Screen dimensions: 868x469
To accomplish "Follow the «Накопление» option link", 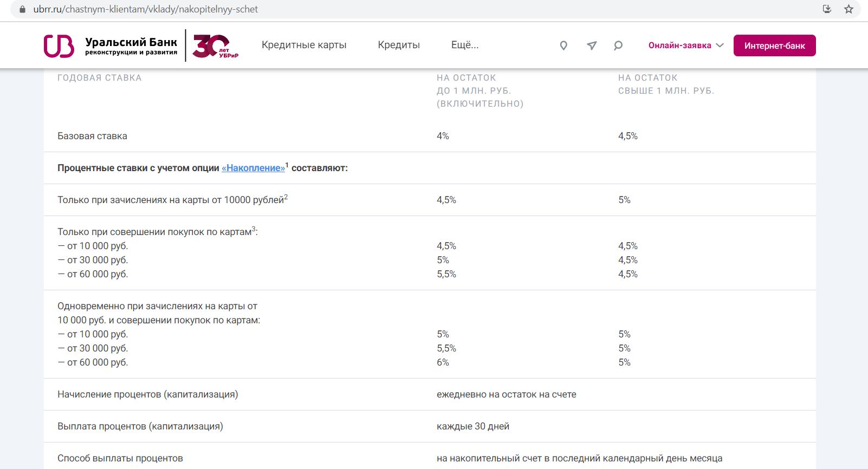I will [x=253, y=168].
